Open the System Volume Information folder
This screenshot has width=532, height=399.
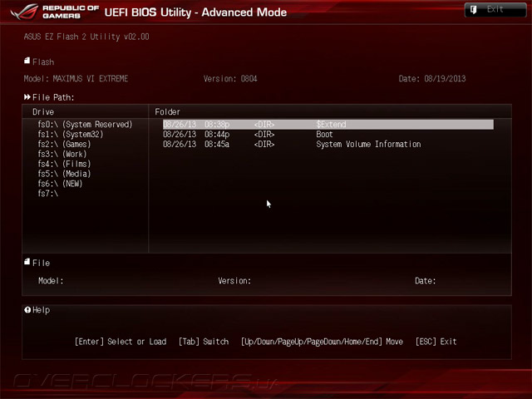point(368,144)
